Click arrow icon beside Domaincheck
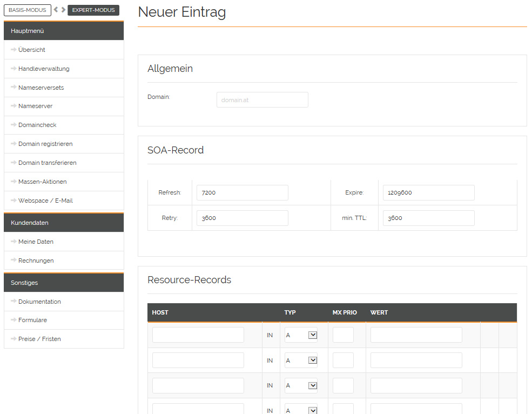This screenshot has width=532, height=414. click(14, 125)
